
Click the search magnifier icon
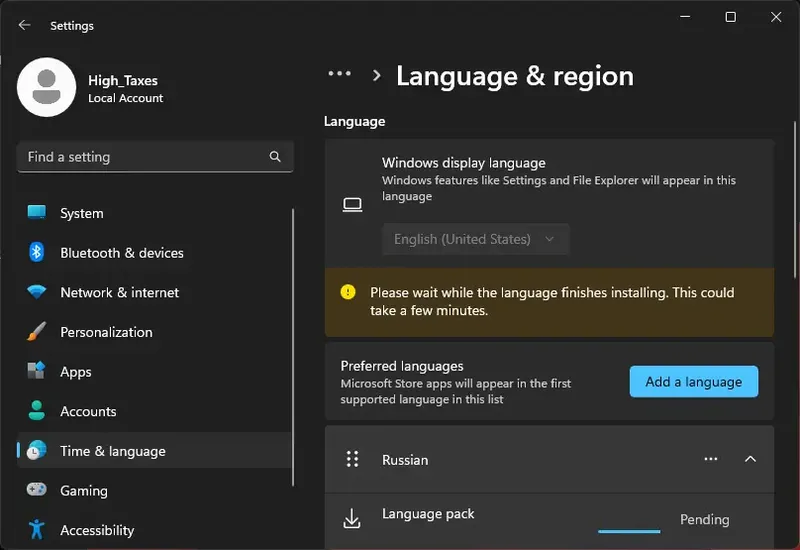(x=275, y=157)
